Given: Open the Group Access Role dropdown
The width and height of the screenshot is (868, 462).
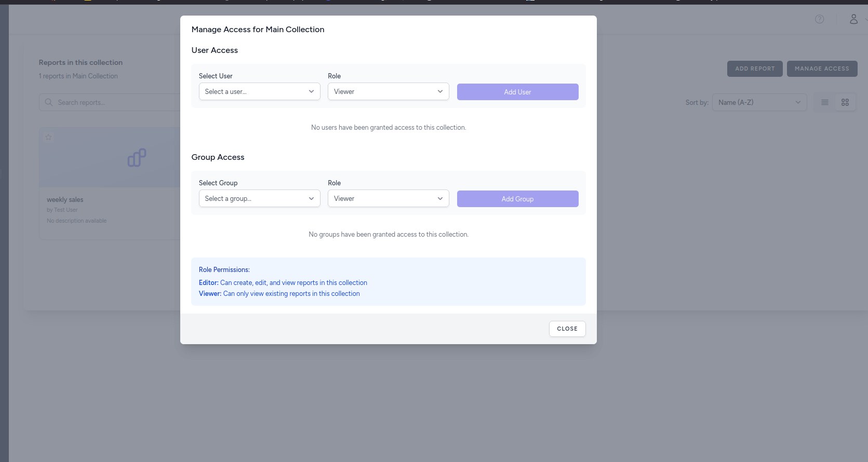Looking at the screenshot, I should click(x=388, y=199).
